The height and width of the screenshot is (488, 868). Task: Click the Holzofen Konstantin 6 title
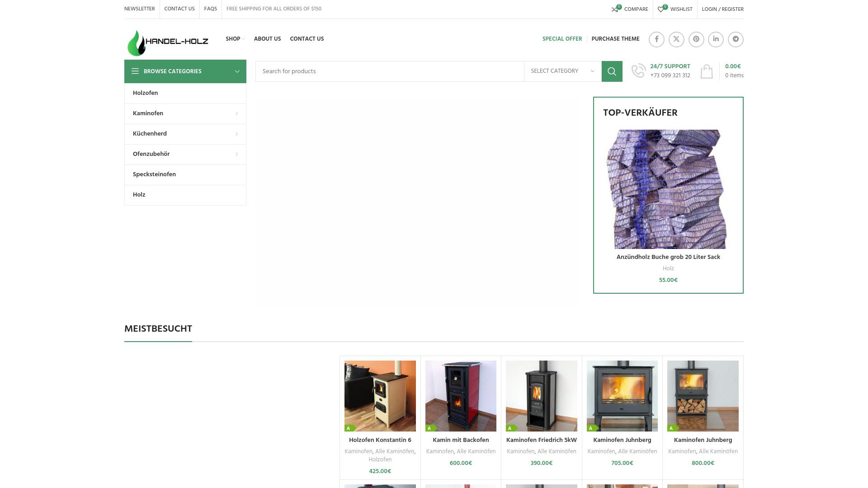(x=380, y=440)
